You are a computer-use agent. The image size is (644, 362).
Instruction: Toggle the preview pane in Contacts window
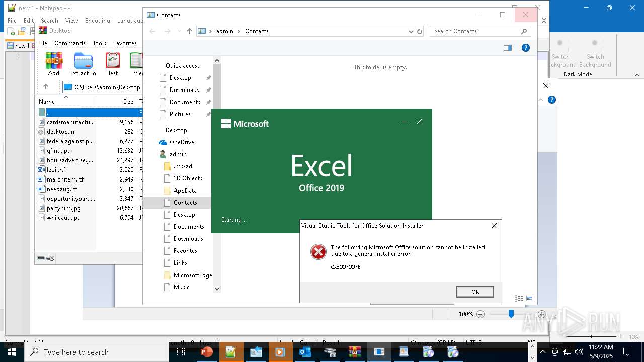(x=508, y=48)
